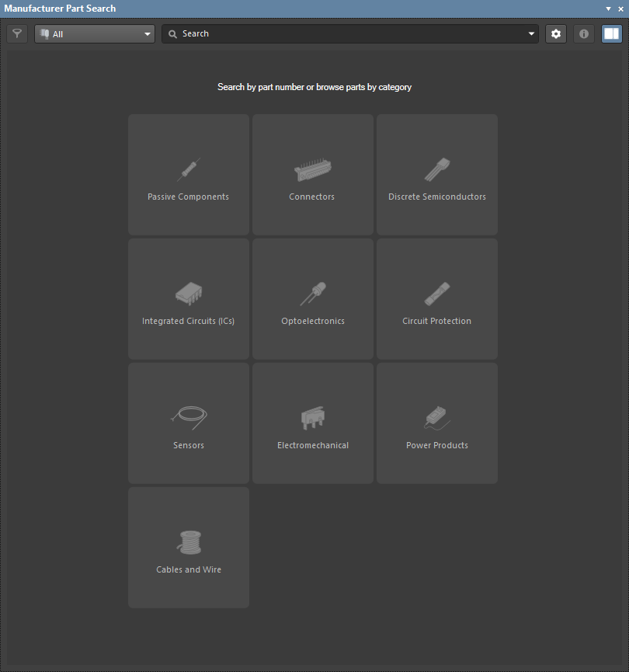Select the Optoelectronics category tile
This screenshot has width=629, height=672.
click(x=312, y=298)
